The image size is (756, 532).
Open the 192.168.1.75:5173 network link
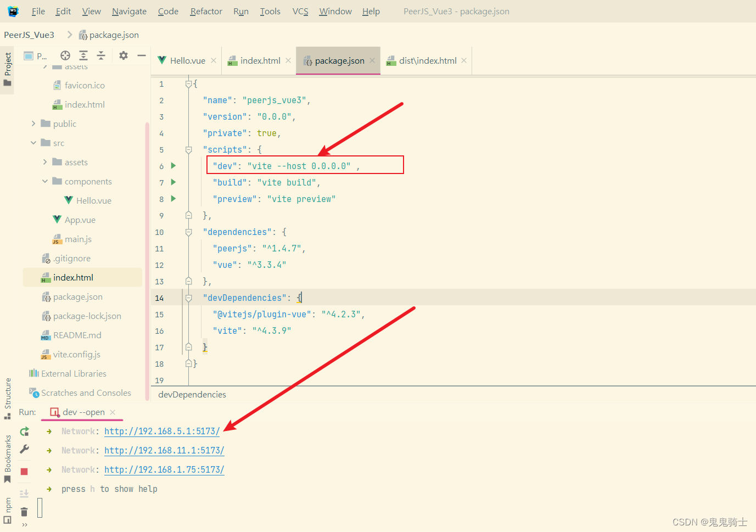[164, 470]
